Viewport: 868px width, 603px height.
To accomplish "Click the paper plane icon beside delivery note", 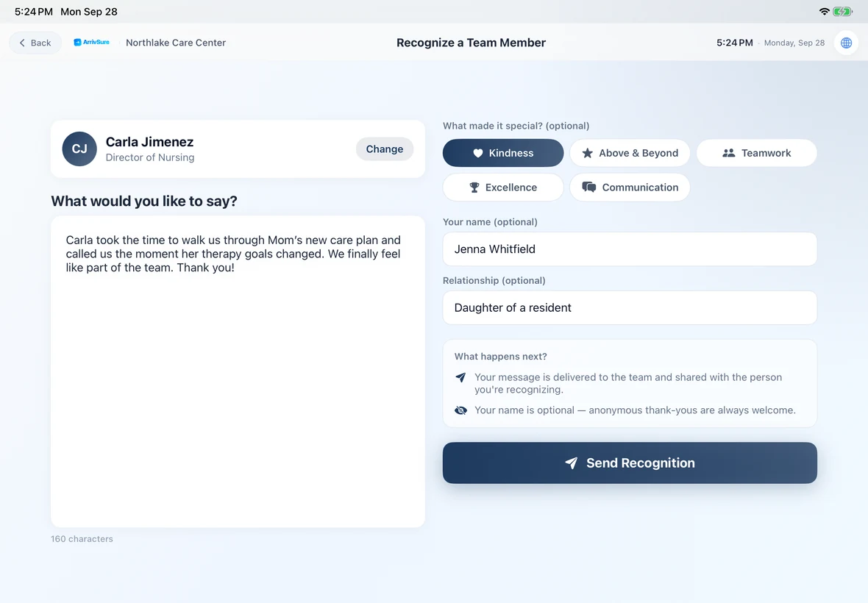I will (460, 377).
